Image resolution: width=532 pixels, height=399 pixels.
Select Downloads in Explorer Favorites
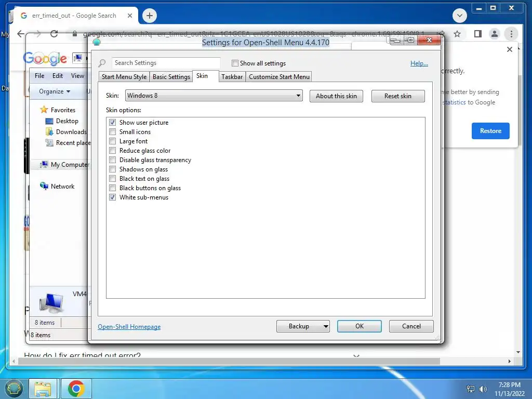pos(66,131)
